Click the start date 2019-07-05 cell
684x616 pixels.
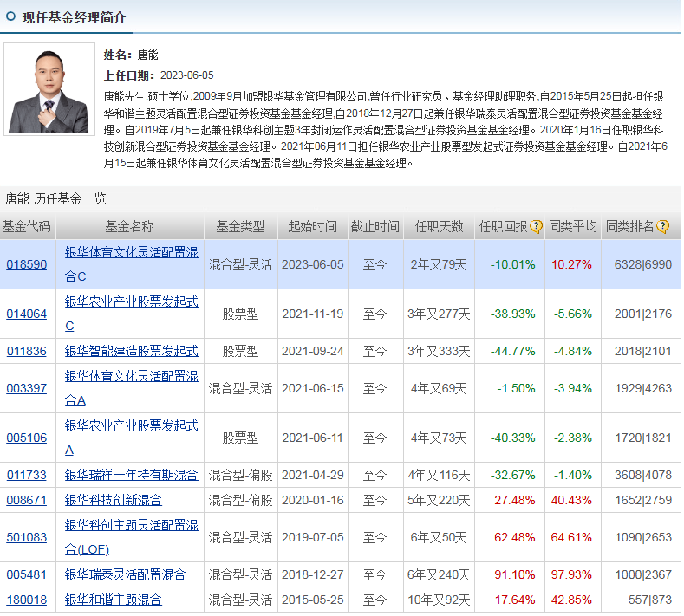tap(312, 537)
